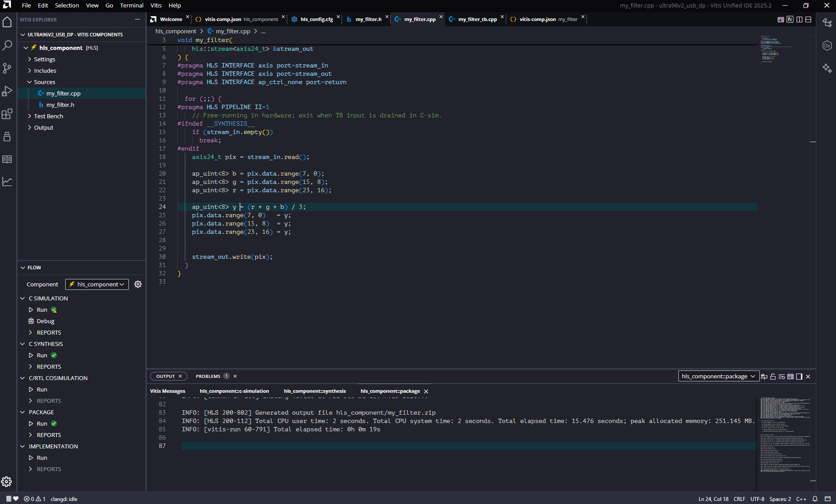The image size is (836, 504).
Task: Open the output channel dropdown hls_component::package
Action: (718, 376)
